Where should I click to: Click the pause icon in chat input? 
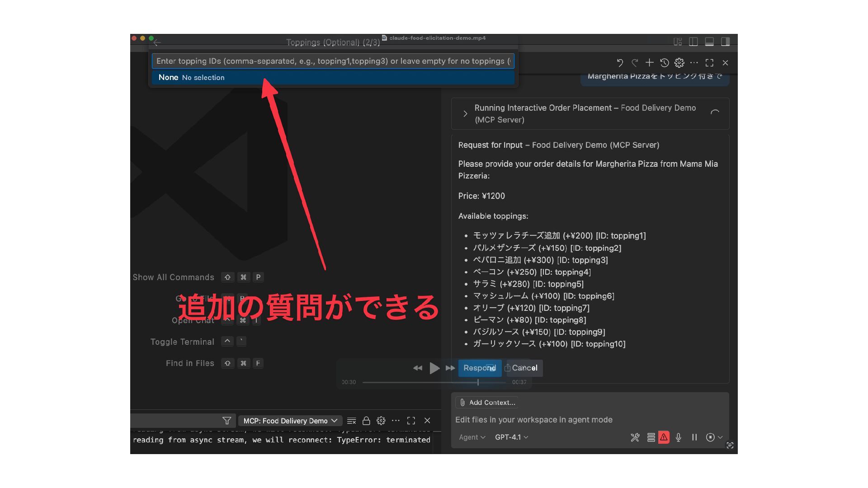[694, 437]
